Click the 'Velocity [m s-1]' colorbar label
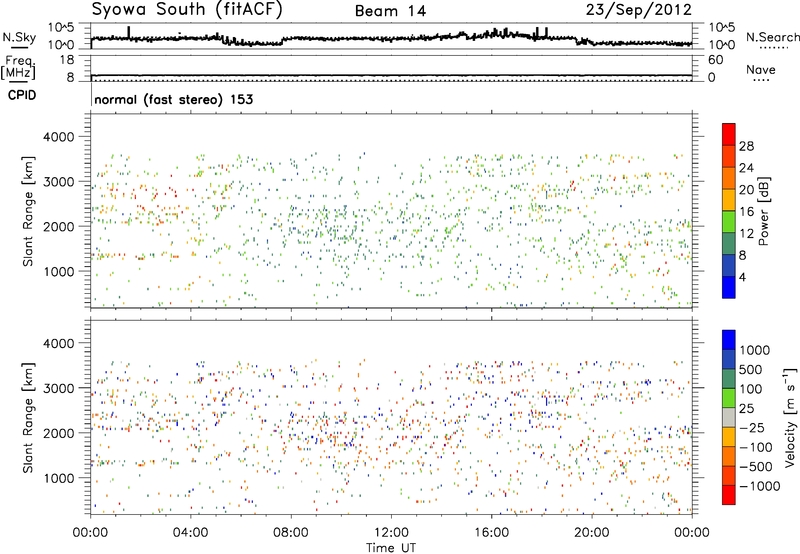The height and width of the screenshot is (554, 800). point(790,416)
